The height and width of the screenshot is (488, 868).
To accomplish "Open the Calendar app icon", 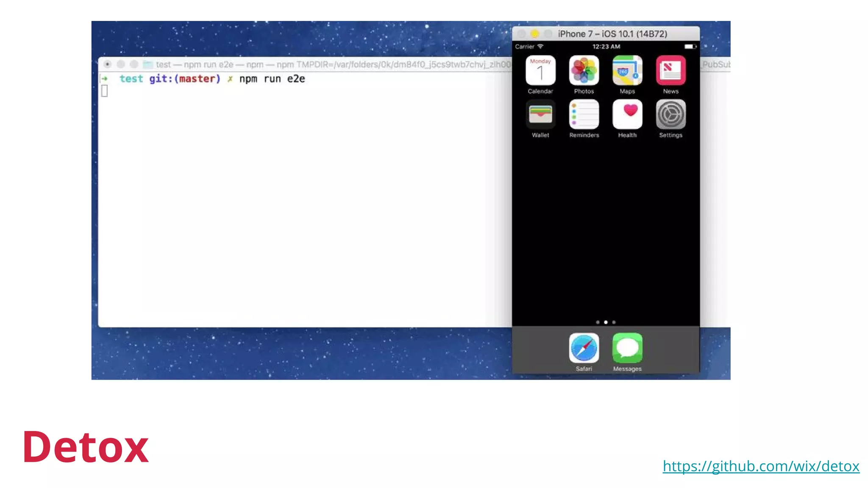I will (x=540, y=71).
